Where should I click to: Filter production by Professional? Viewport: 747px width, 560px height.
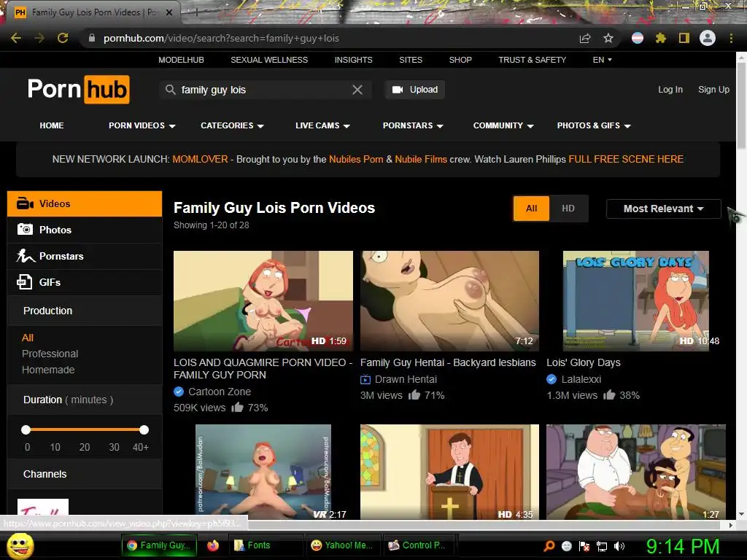(50, 354)
